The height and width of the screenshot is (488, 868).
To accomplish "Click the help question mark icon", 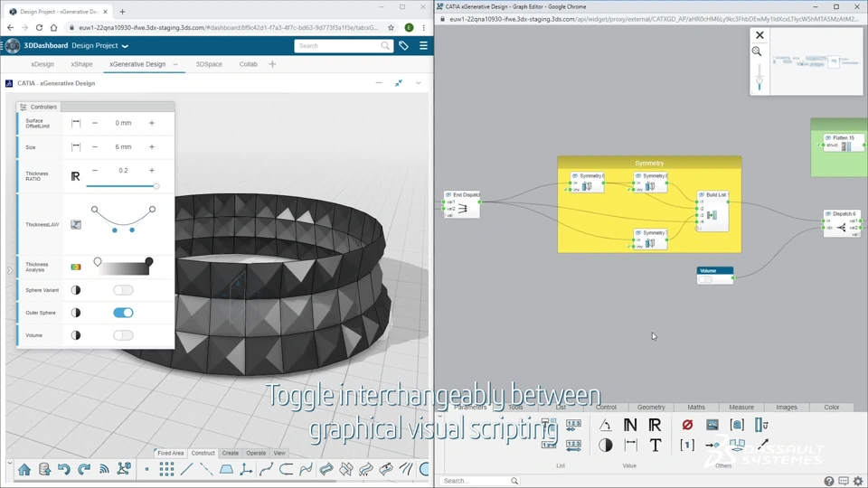I will (x=829, y=481).
